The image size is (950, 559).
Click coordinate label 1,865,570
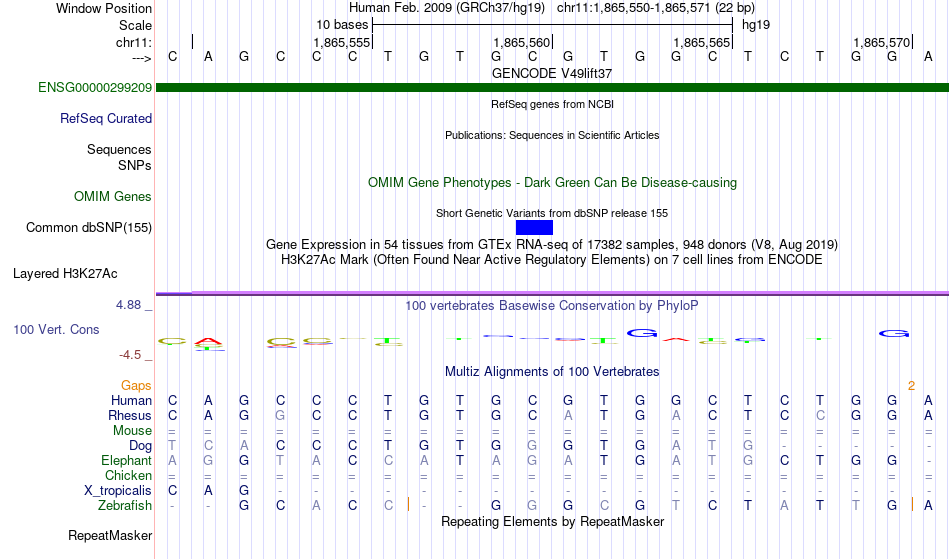click(x=881, y=42)
